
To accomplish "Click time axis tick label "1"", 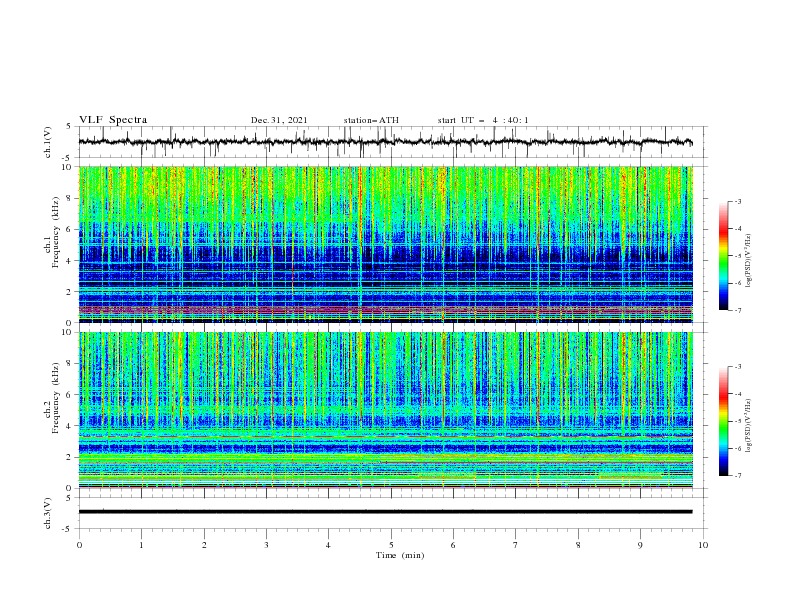I will pyautogui.click(x=141, y=545).
